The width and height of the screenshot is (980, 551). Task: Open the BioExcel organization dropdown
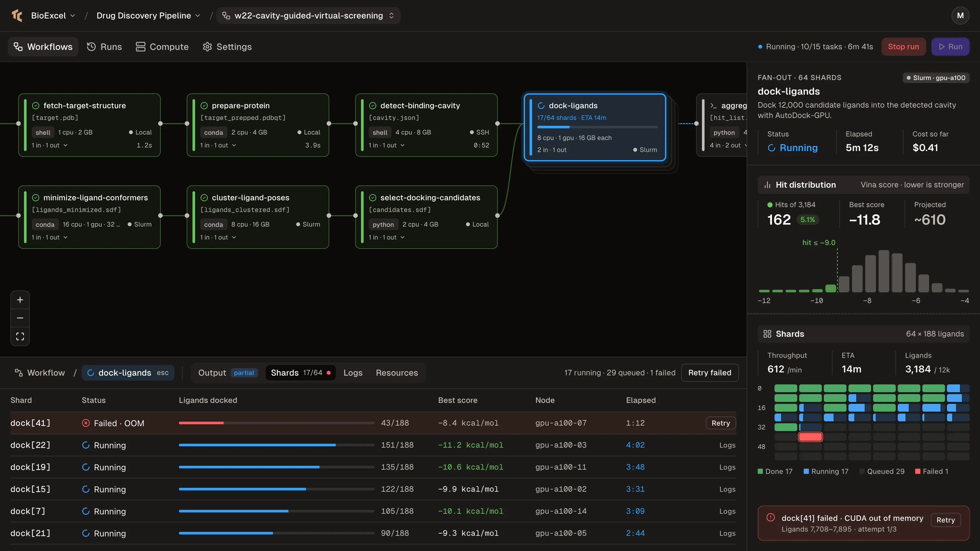tap(53, 16)
